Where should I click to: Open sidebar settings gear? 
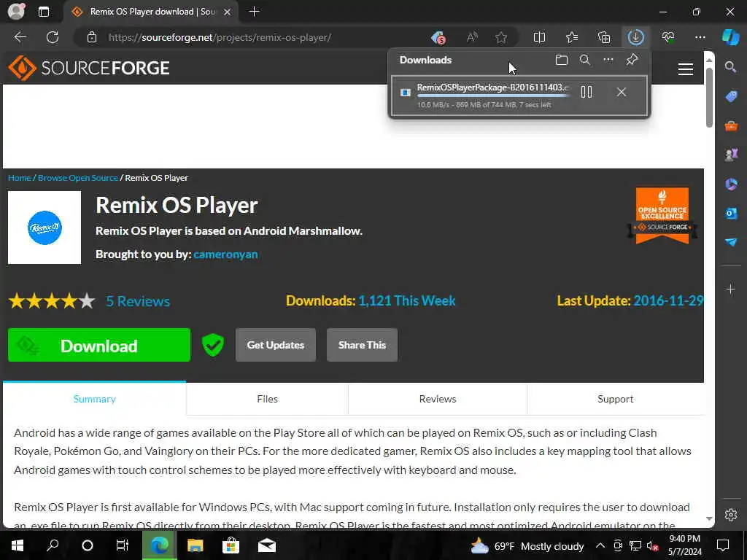(731, 515)
